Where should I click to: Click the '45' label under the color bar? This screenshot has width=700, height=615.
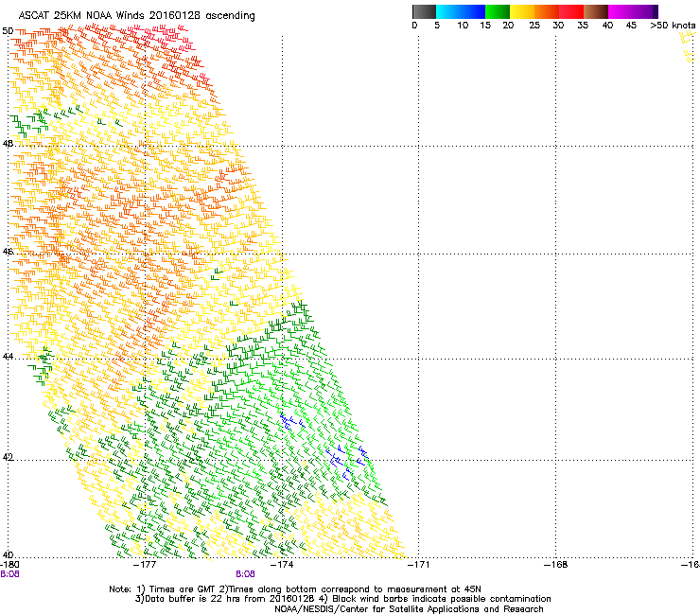631,26
